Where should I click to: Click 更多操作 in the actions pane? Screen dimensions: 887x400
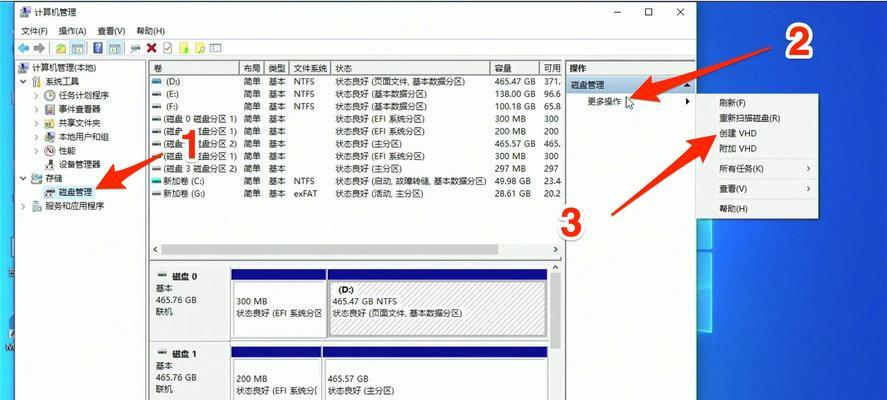[x=604, y=102]
